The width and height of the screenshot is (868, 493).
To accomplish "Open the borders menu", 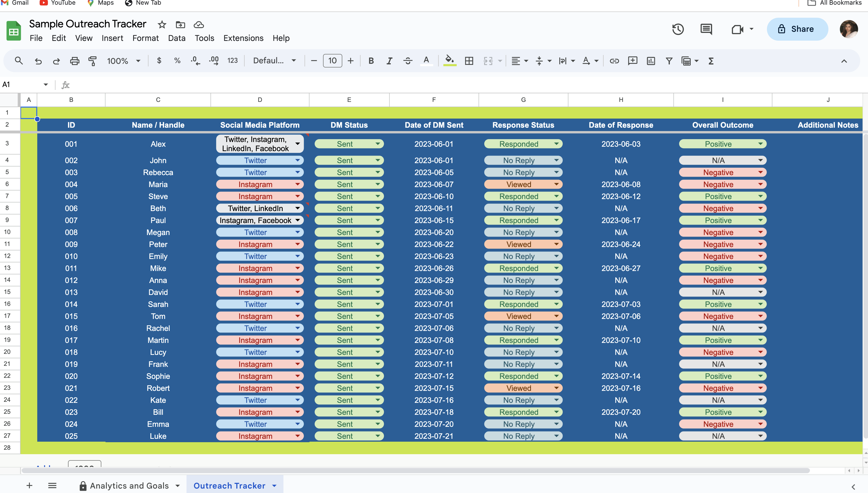I will [x=469, y=61].
